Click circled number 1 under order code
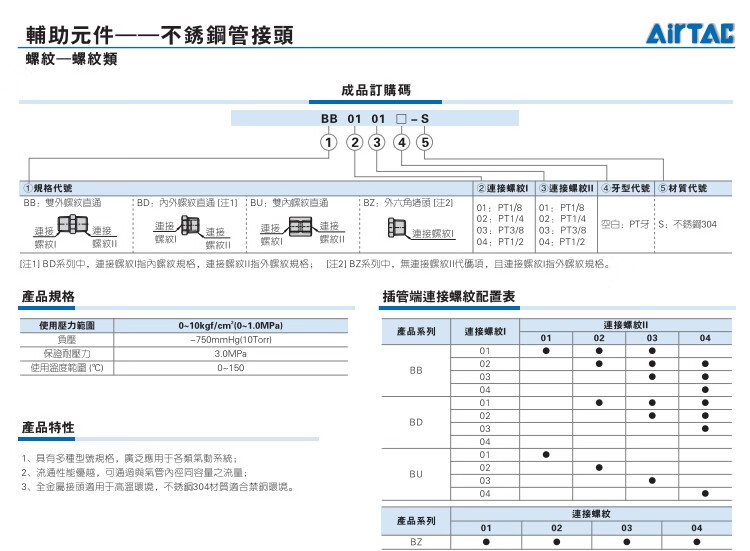Screen dimensions: 750x551 tap(327, 142)
